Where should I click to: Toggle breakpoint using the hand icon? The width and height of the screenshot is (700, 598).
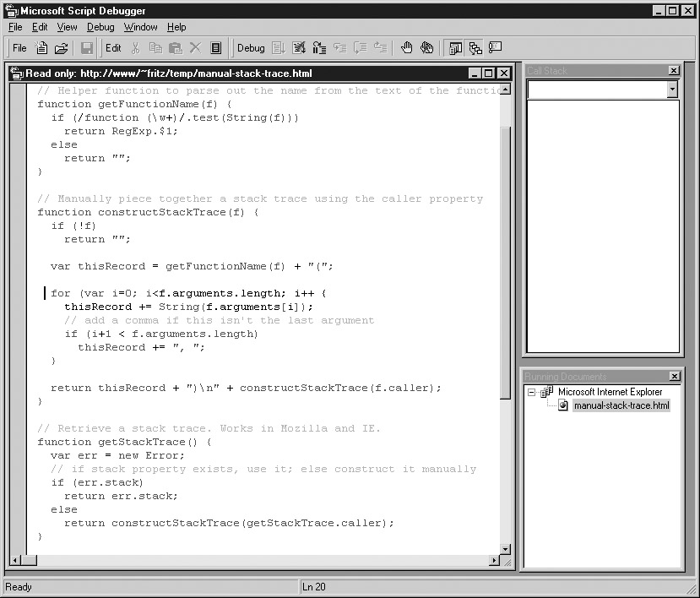407,48
